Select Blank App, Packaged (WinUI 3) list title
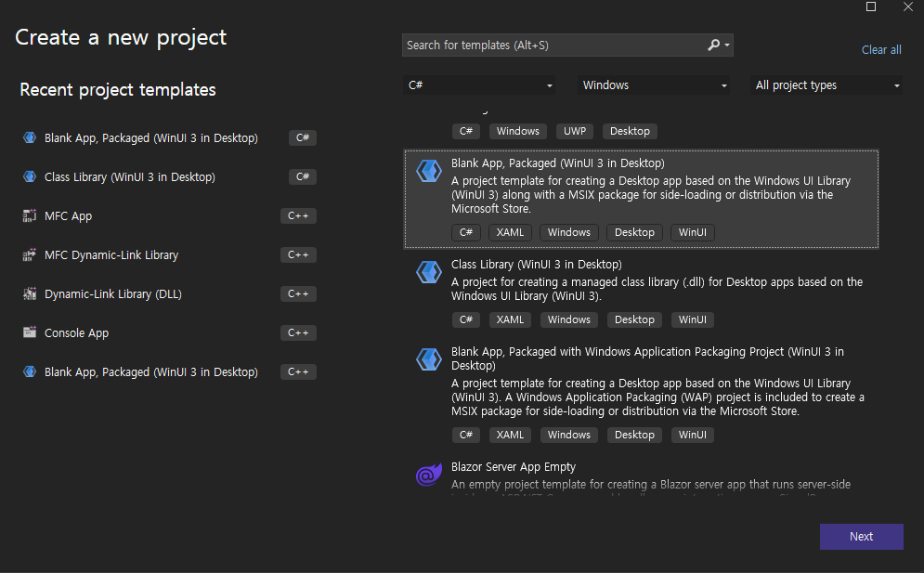The image size is (924, 573). (557, 163)
